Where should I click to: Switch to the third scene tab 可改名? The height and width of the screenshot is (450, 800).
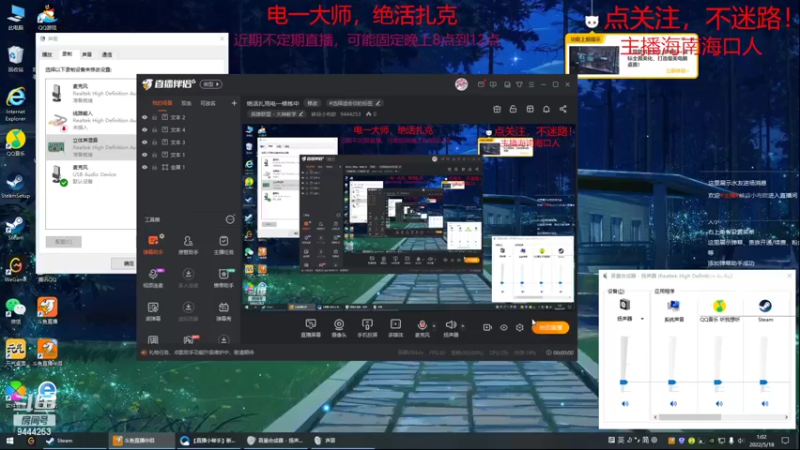(208, 103)
